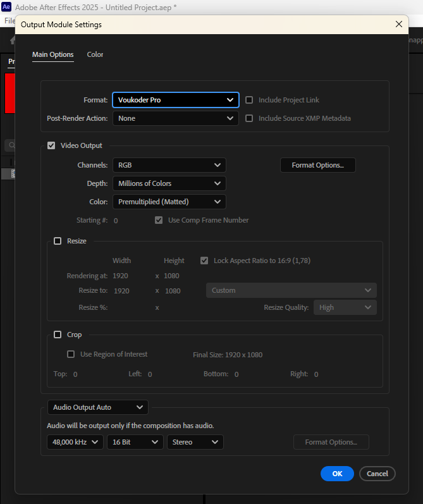The image size is (423, 504).
Task: Tick Include Source XMP Metadata
Action: coord(249,118)
